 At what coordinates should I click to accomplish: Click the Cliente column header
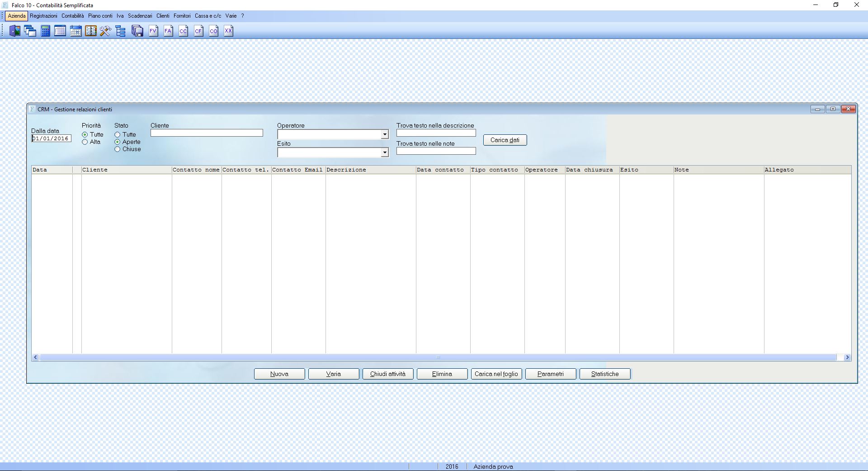[127, 170]
